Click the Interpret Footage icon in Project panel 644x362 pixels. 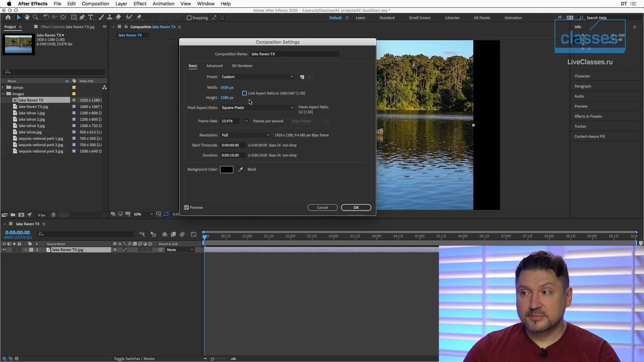[x=5, y=215]
